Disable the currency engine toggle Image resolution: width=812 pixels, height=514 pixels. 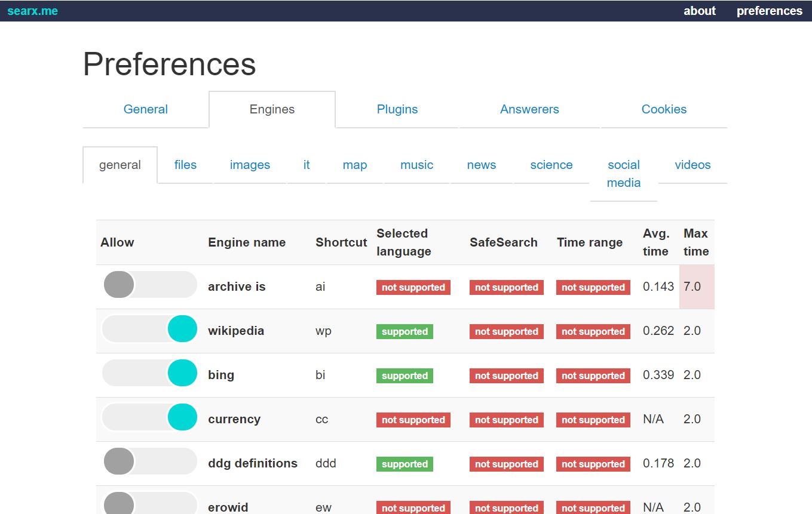point(149,417)
